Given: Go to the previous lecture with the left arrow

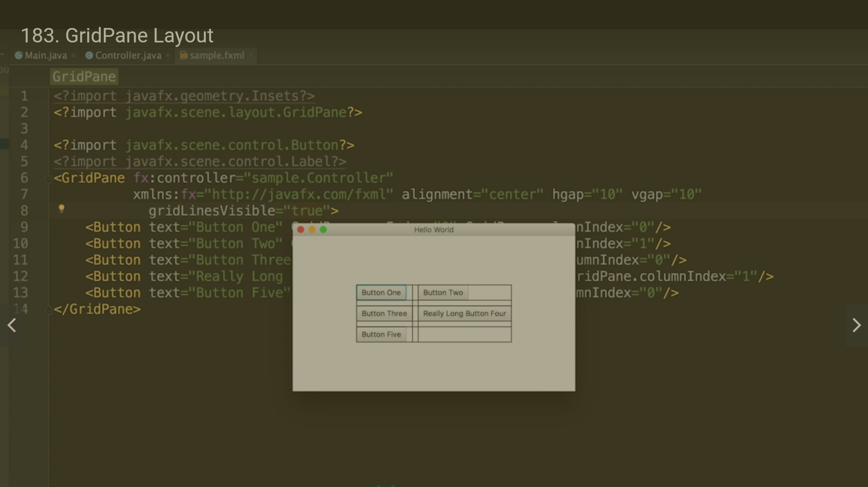Looking at the screenshot, I should (12, 325).
